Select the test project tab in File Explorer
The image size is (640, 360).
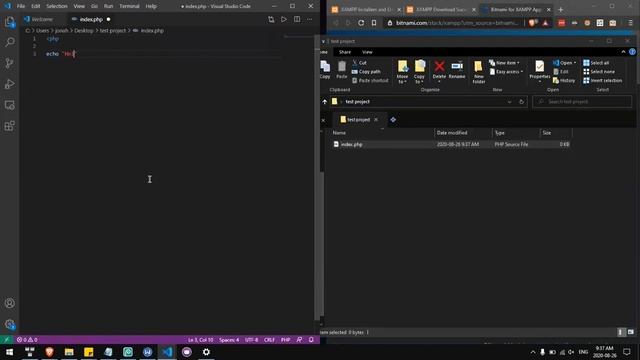click(x=358, y=120)
